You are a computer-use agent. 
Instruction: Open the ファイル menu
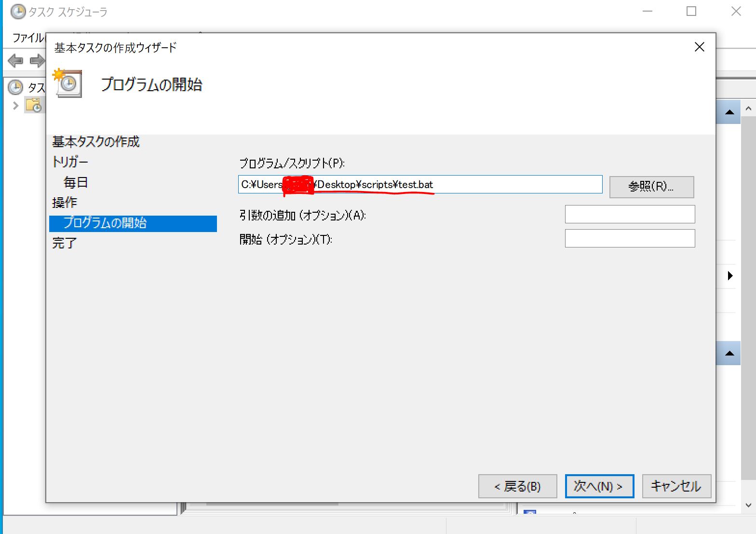27,38
